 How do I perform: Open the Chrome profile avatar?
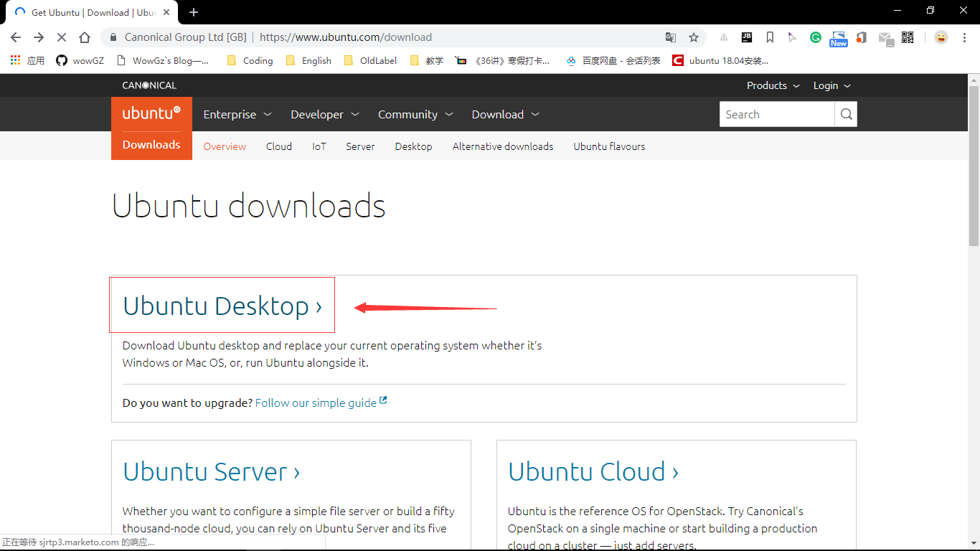tap(941, 37)
